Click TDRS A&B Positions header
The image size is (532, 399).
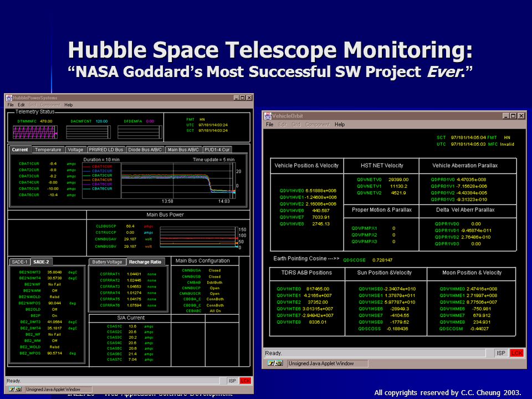coord(306,273)
